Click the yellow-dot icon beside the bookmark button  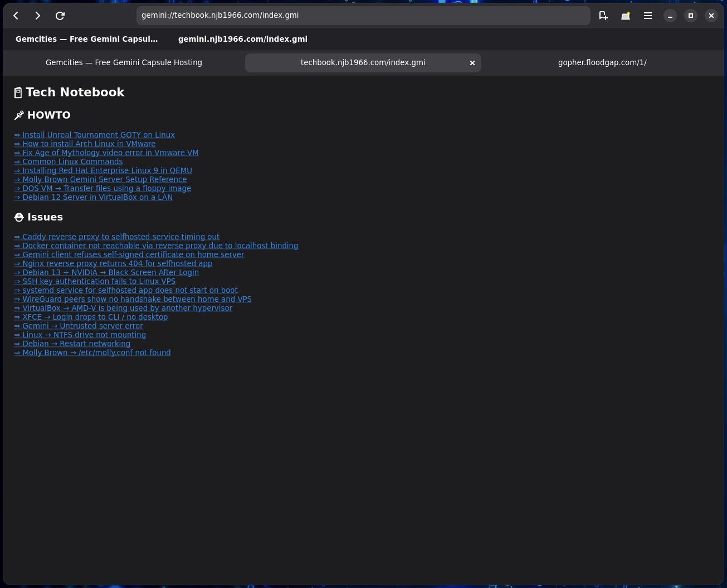click(626, 16)
